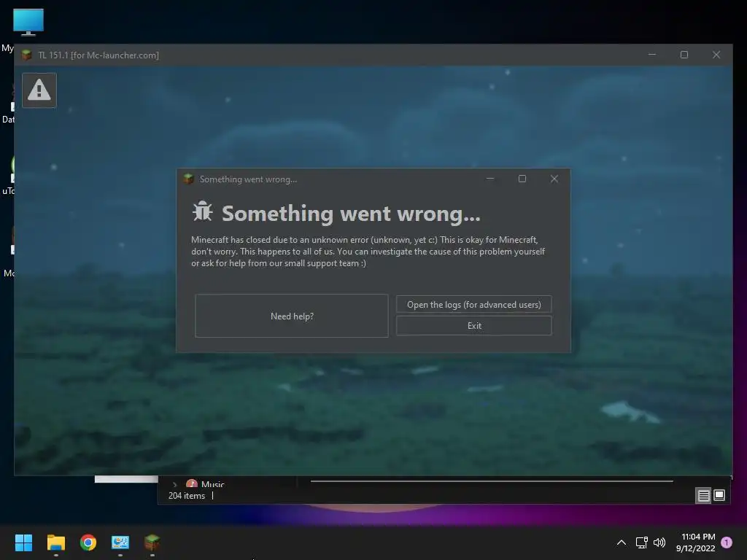Open the Windows Start menu
The image size is (747, 560).
click(23, 542)
